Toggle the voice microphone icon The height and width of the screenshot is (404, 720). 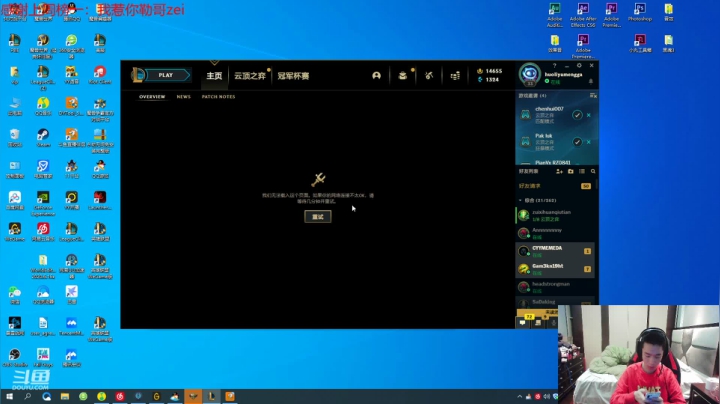554,323
